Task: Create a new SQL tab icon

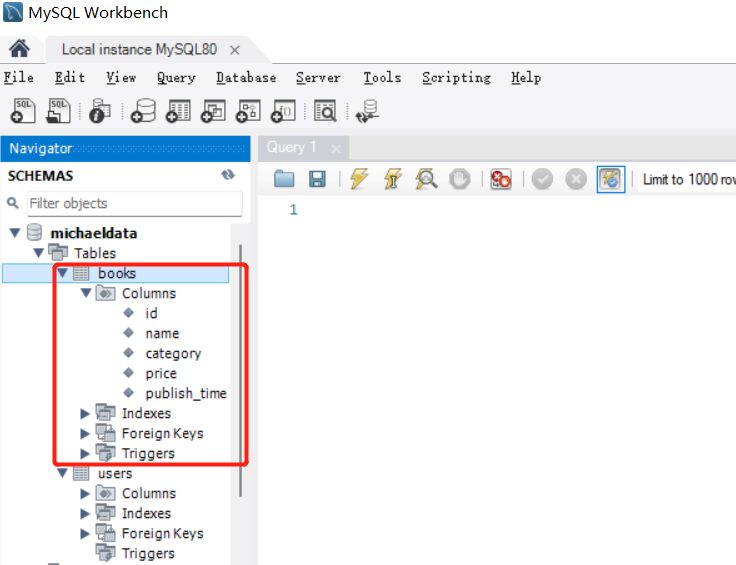Action: [23, 111]
